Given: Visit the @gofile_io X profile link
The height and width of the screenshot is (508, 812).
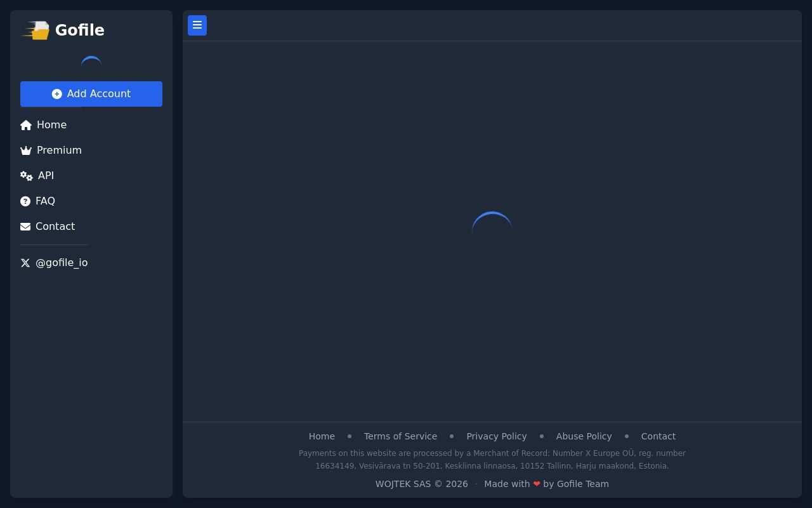Looking at the screenshot, I should point(54,263).
